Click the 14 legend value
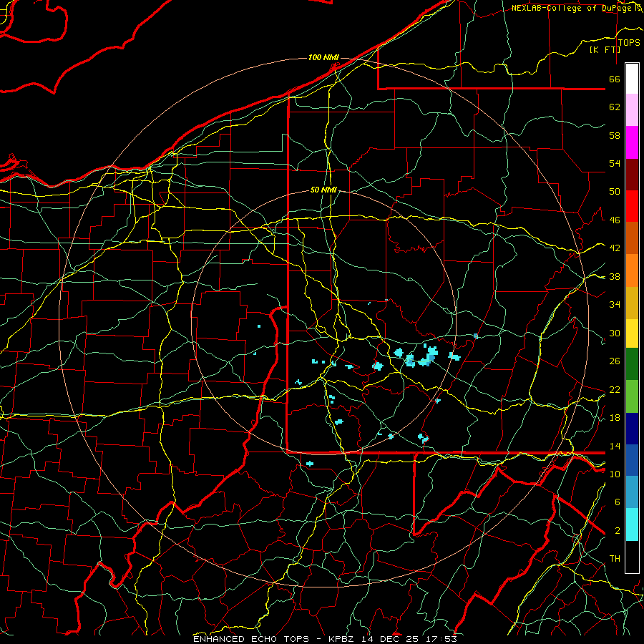 615,446
